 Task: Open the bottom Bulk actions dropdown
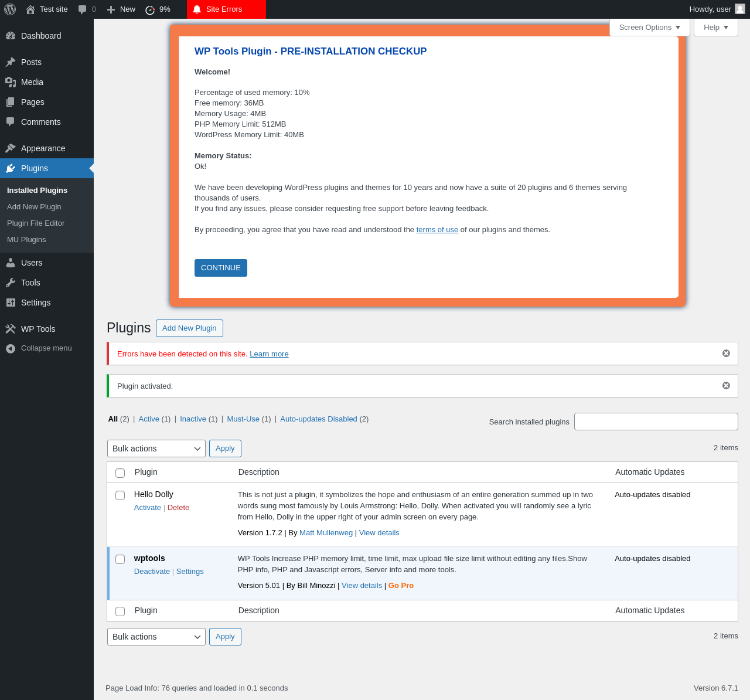click(156, 637)
